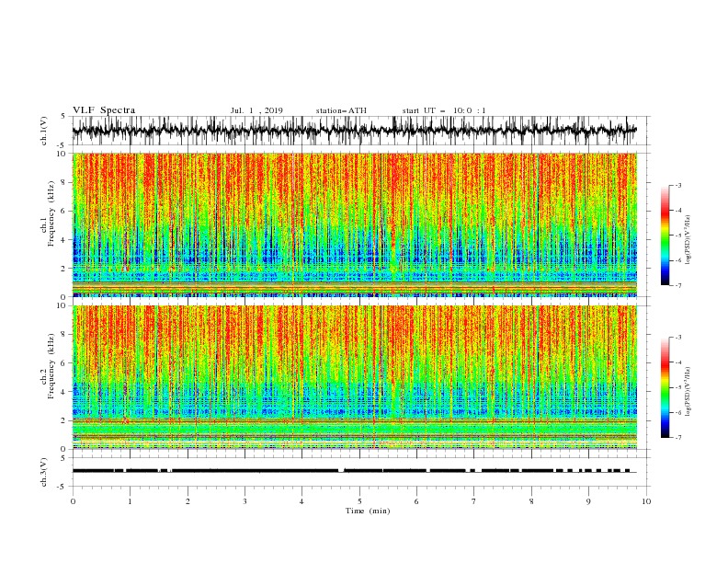This screenshot has height=563, width=728.
Task: Click the 'VLF Spectra' title text
Action: tap(104, 110)
